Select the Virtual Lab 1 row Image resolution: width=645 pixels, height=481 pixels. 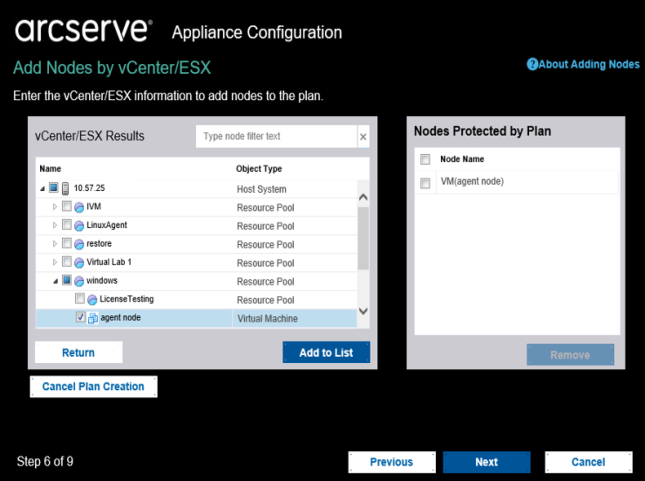[x=196, y=263]
